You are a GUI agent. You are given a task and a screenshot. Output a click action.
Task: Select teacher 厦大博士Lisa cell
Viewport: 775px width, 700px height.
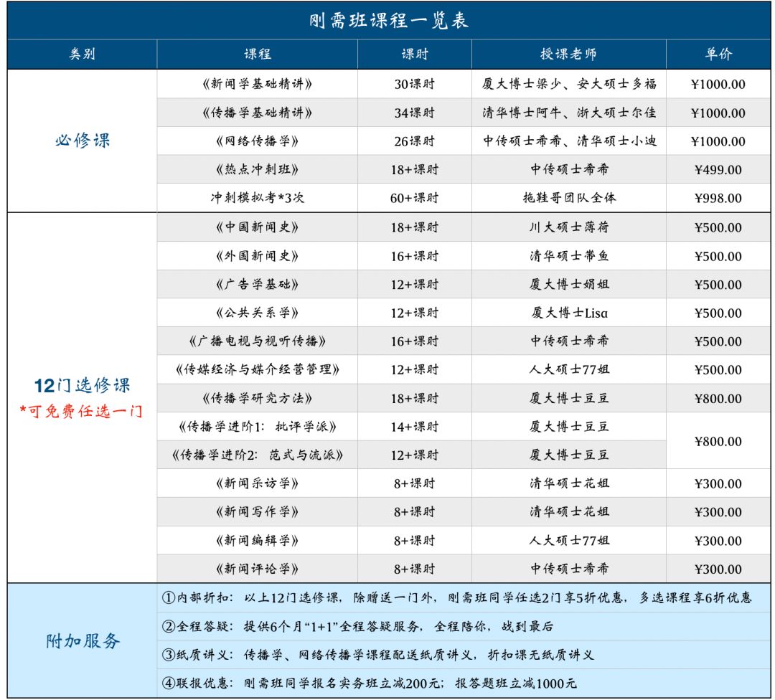point(567,312)
